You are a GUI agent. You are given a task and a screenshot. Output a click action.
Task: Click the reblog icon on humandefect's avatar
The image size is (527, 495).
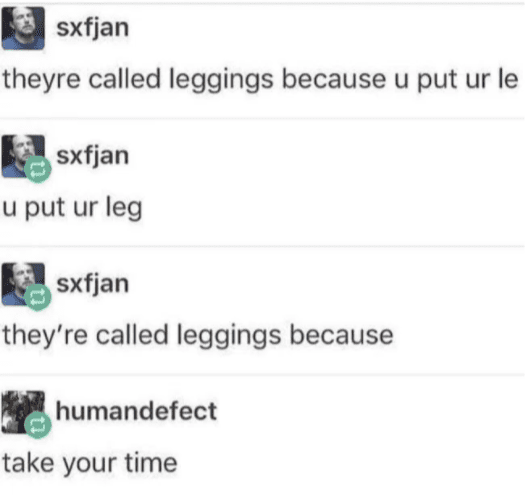pos(38,425)
